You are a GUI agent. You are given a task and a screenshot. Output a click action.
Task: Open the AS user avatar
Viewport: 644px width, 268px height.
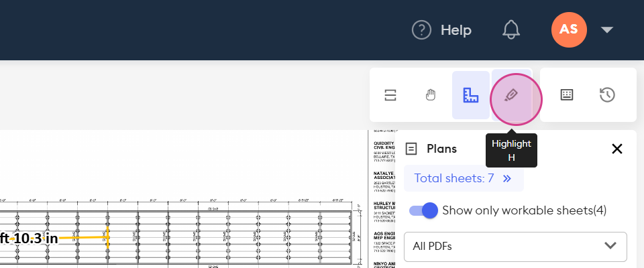(569, 29)
